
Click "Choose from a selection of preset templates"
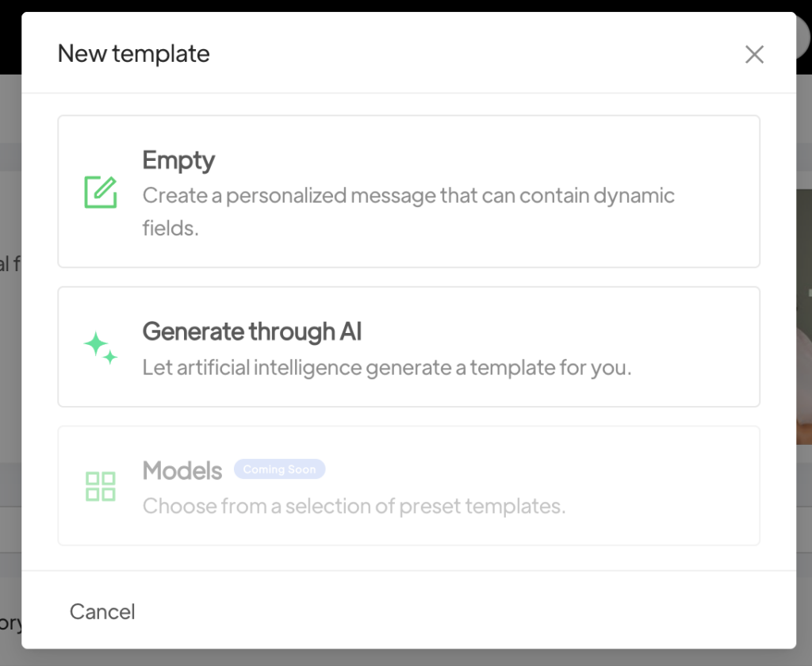354,506
